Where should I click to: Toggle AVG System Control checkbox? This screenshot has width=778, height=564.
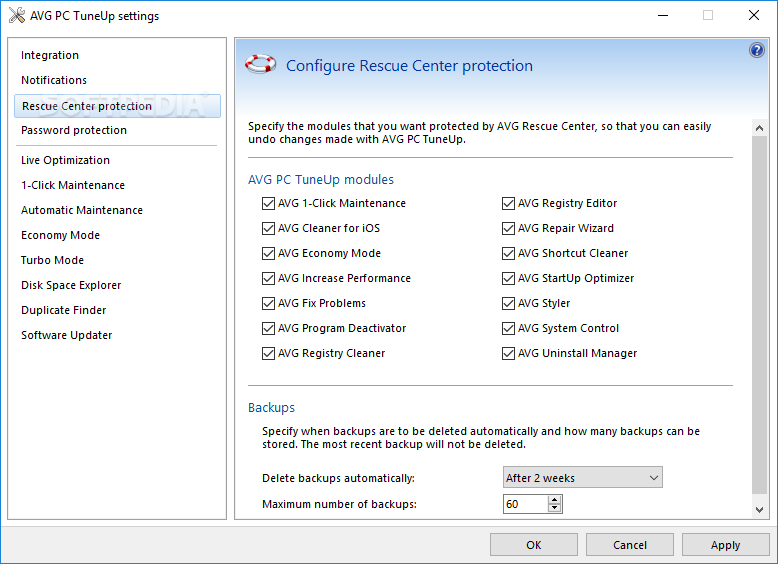tap(509, 328)
